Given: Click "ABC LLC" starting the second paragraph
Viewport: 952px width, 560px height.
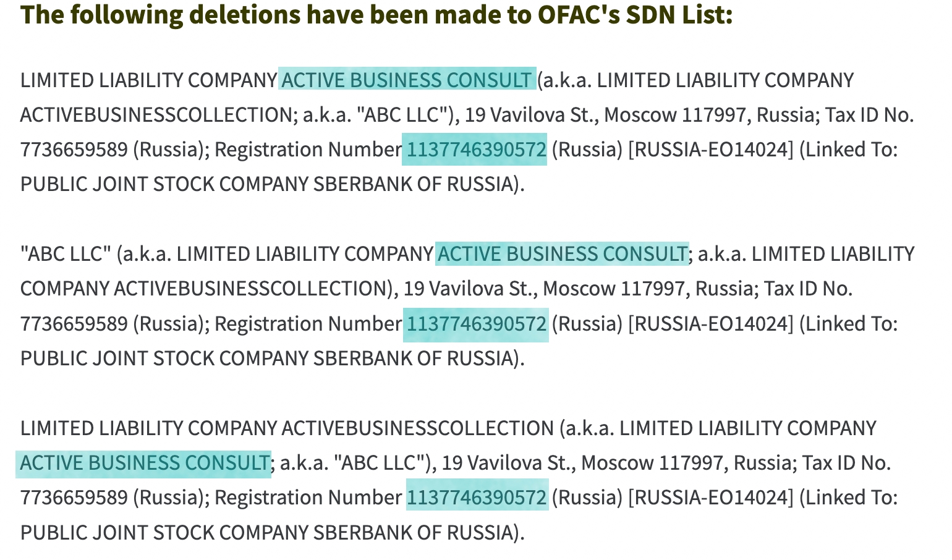Looking at the screenshot, I should click(x=66, y=254).
